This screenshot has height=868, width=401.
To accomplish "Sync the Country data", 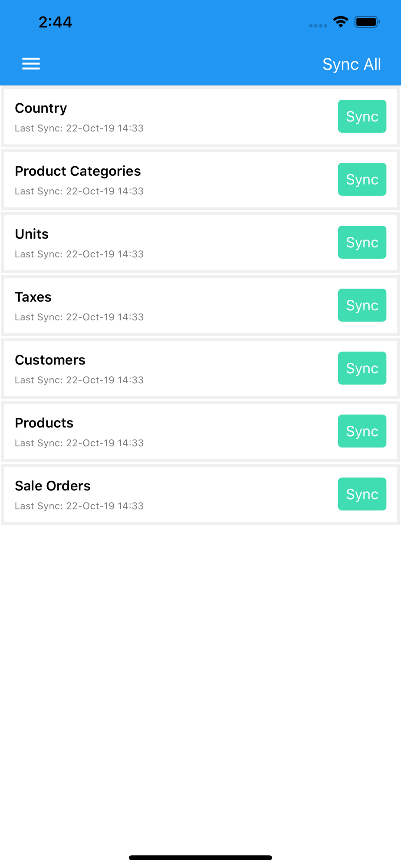I will pos(362,116).
